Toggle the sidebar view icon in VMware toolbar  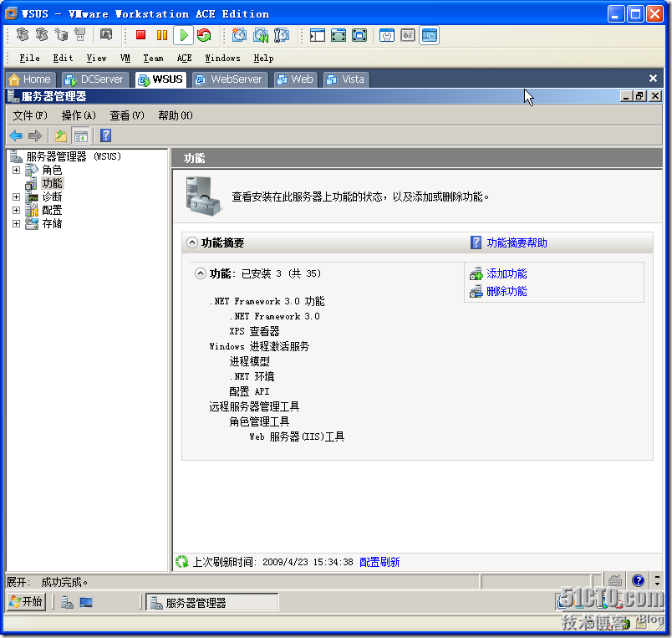coord(317,35)
